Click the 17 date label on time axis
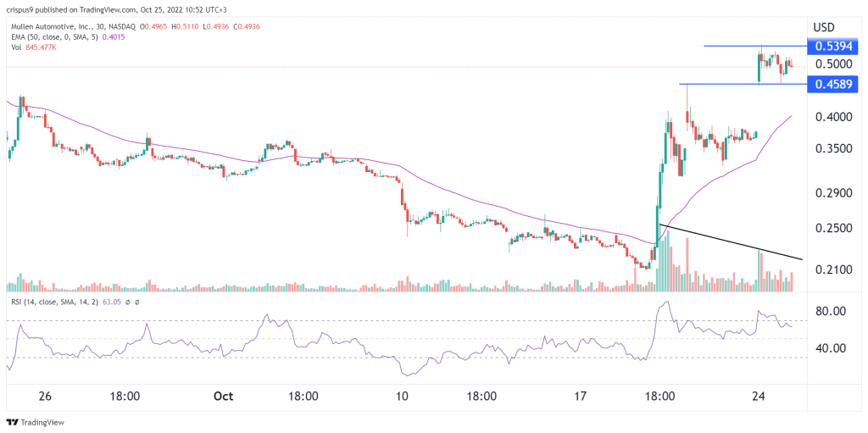The image size is (868, 433). (580, 397)
